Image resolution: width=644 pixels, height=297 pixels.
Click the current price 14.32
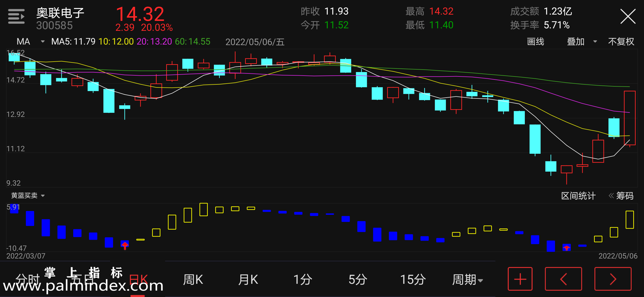(x=140, y=14)
